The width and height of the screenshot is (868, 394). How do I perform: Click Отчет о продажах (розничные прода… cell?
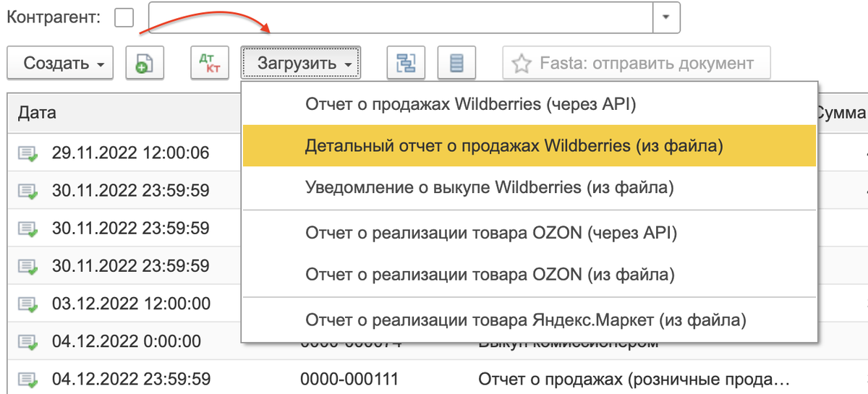634,378
